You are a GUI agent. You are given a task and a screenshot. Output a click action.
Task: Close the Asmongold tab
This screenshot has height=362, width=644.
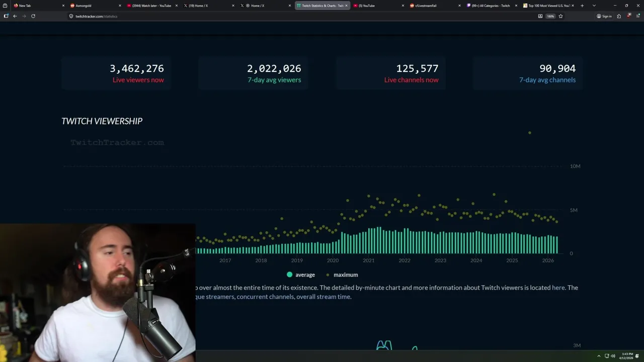point(120,6)
